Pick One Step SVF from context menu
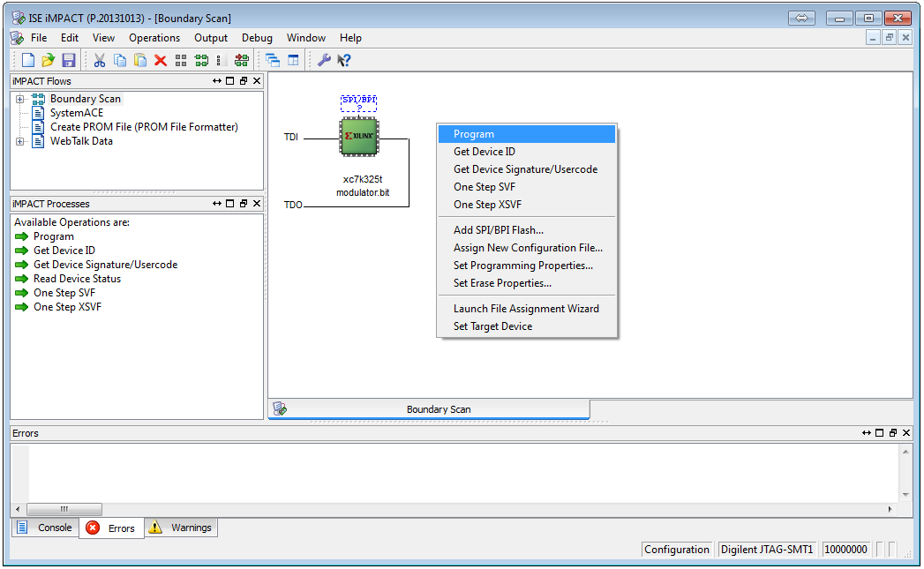 (527, 187)
